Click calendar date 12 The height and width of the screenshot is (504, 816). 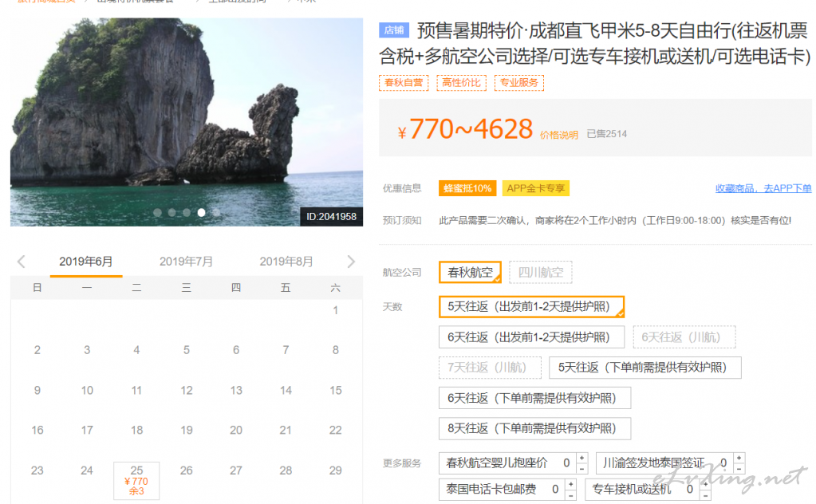[x=187, y=391]
